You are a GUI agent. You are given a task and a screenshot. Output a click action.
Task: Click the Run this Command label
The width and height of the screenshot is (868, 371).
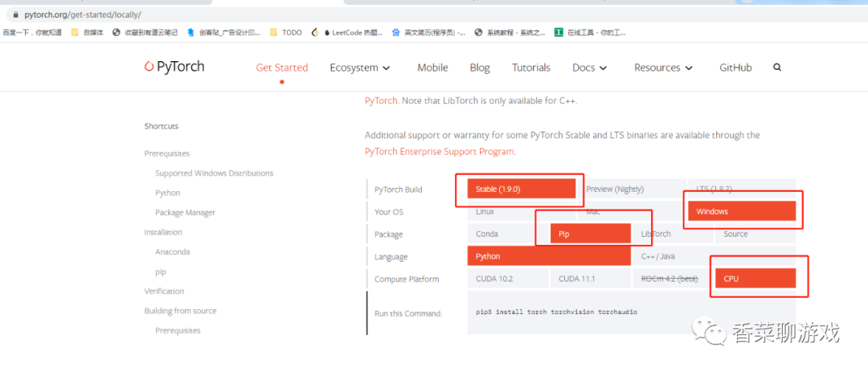point(408,313)
